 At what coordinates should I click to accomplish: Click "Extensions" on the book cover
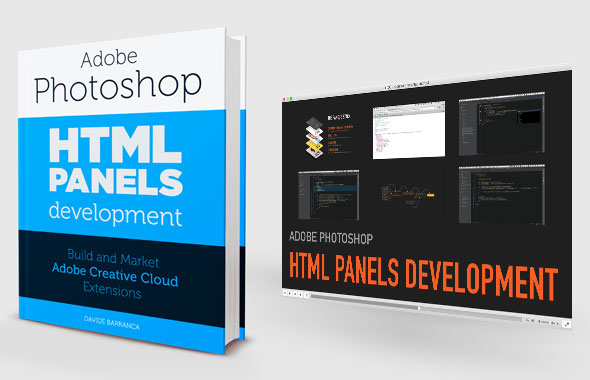coord(112,290)
